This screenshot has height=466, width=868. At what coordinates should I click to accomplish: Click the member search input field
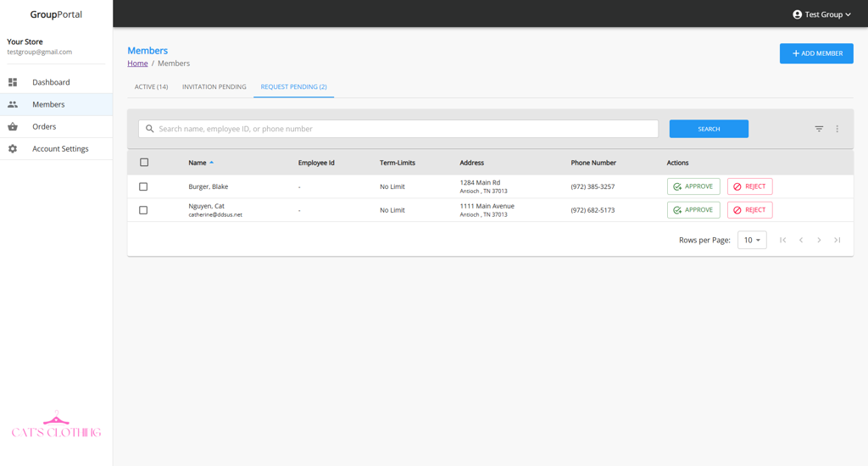click(x=398, y=129)
